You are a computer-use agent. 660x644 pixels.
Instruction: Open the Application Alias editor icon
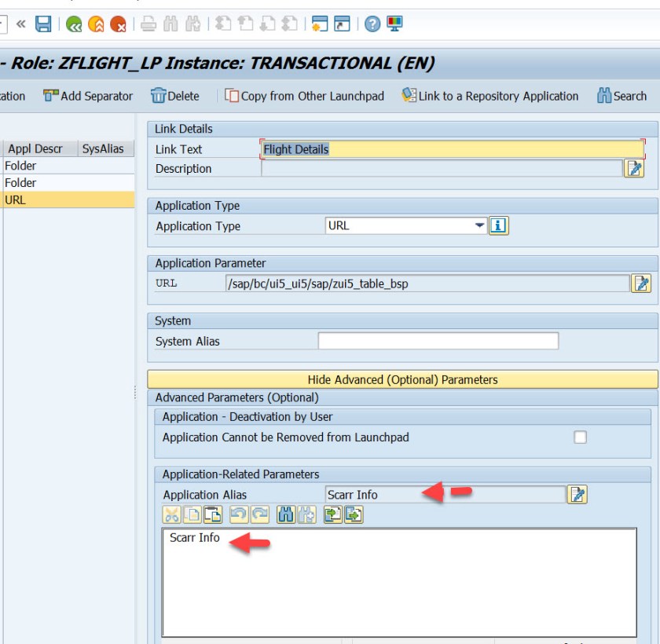click(x=577, y=495)
